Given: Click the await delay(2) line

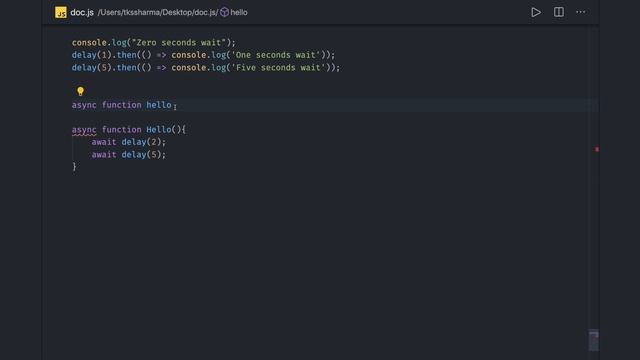Looking at the screenshot, I should point(129,142).
